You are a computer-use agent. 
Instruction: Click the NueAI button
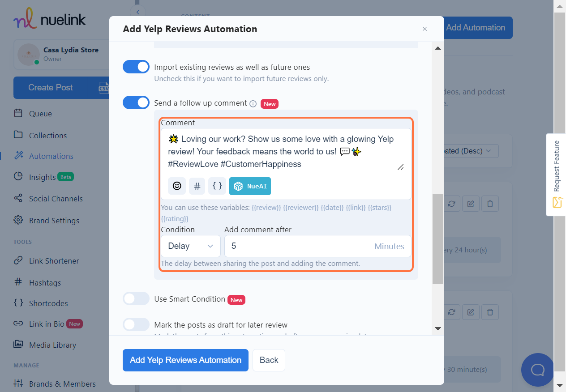click(x=250, y=186)
